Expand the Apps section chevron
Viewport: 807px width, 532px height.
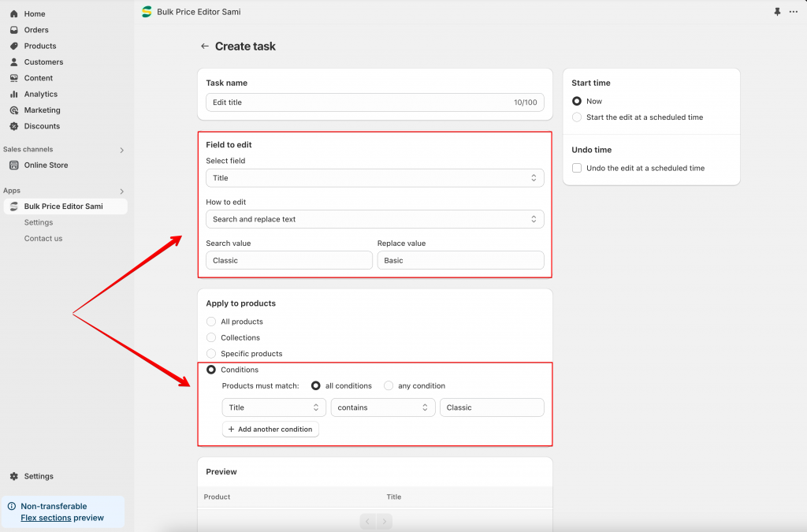click(122, 192)
